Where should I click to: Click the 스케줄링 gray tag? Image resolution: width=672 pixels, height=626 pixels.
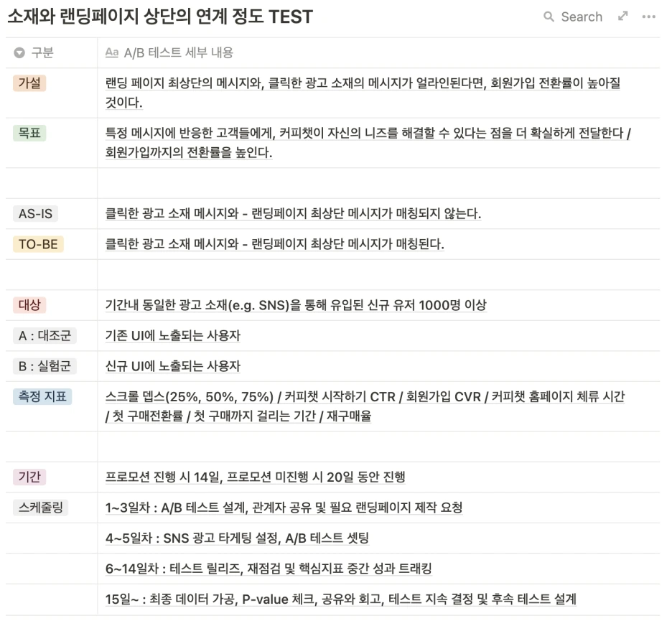40,508
